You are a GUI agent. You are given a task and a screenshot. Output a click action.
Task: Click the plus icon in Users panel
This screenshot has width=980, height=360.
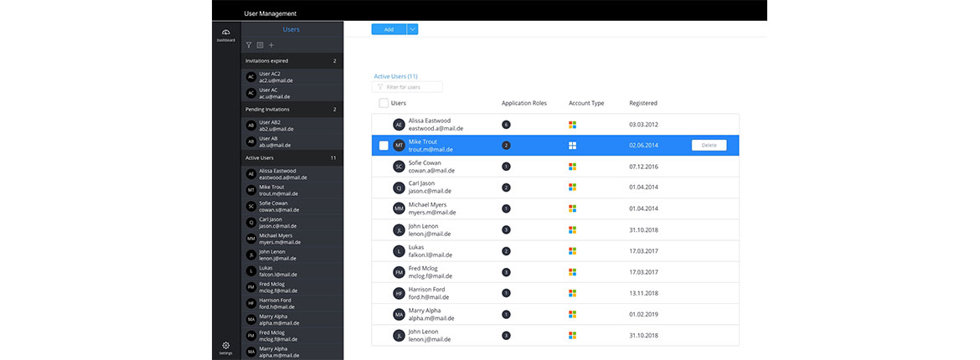[x=271, y=45]
